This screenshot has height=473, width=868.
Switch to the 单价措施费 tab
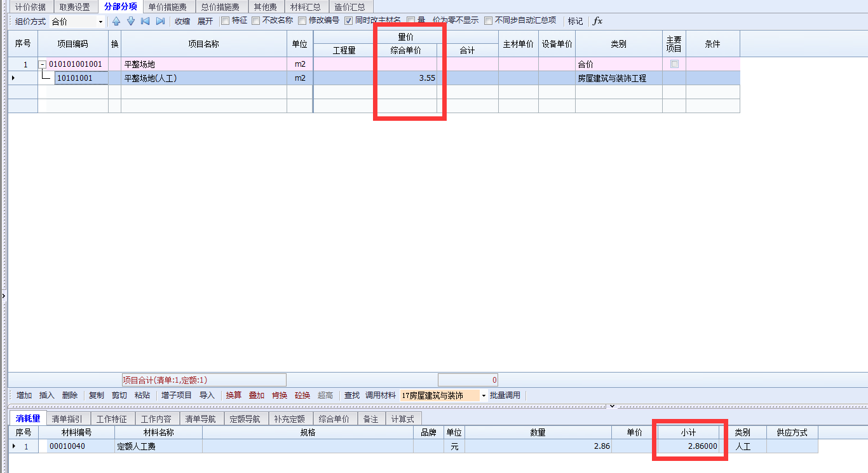click(168, 7)
